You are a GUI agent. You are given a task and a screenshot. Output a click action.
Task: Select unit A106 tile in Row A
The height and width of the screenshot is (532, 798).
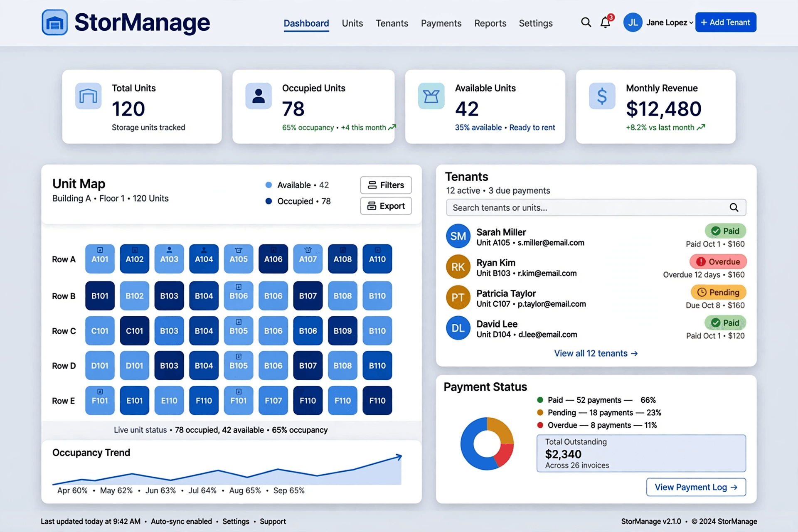click(273, 259)
